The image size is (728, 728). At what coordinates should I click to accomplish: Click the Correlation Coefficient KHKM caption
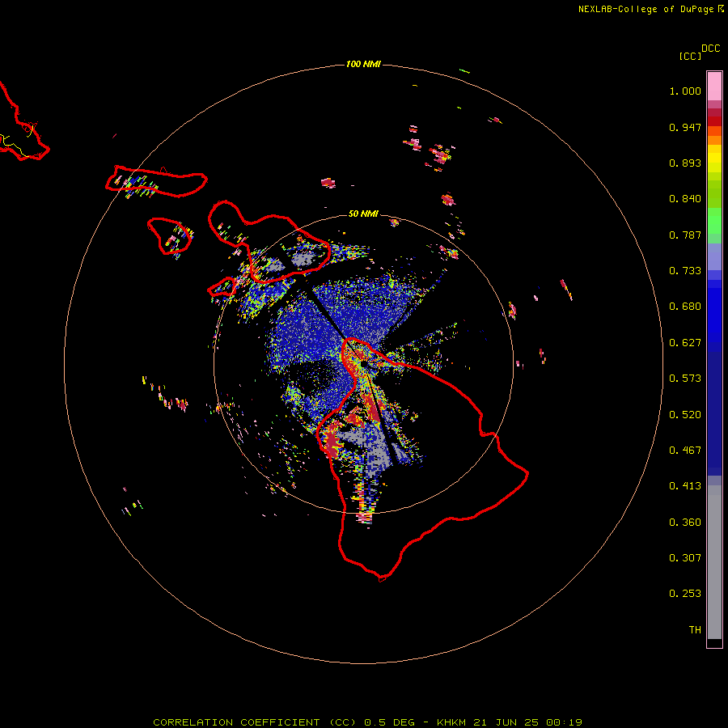pyautogui.click(x=368, y=722)
